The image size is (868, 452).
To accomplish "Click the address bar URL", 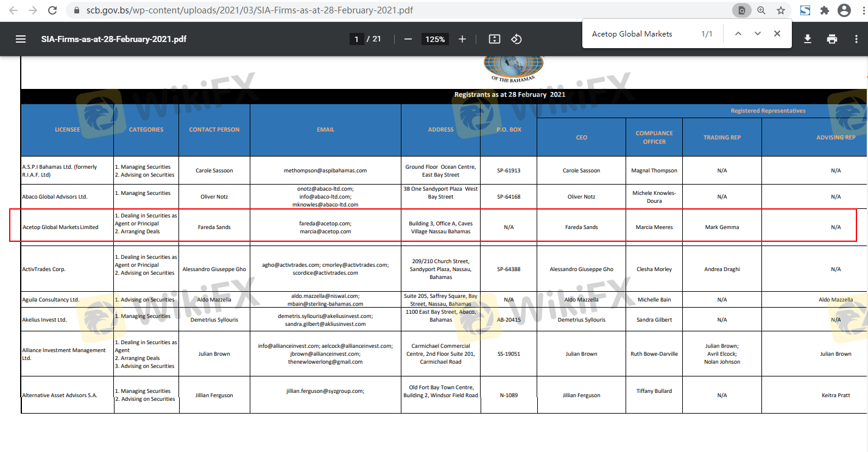I will click(251, 10).
